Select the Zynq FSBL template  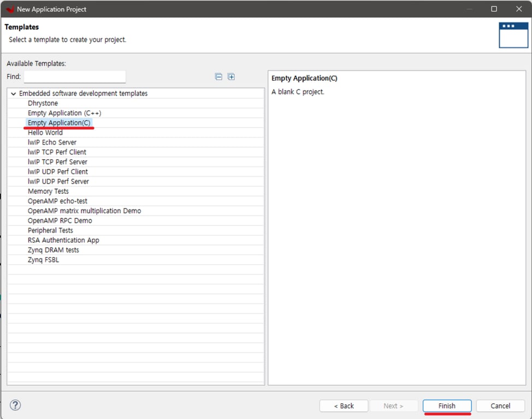tap(43, 260)
